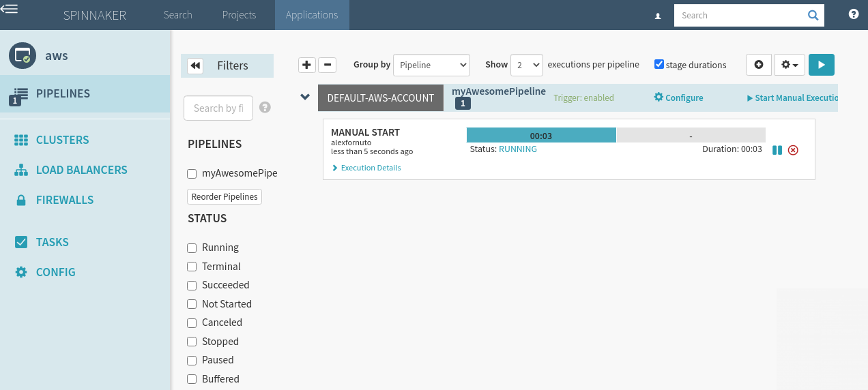This screenshot has width=868, height=390.
Task: Pause the running pipeline execution
Action: [x=777, y=150]
